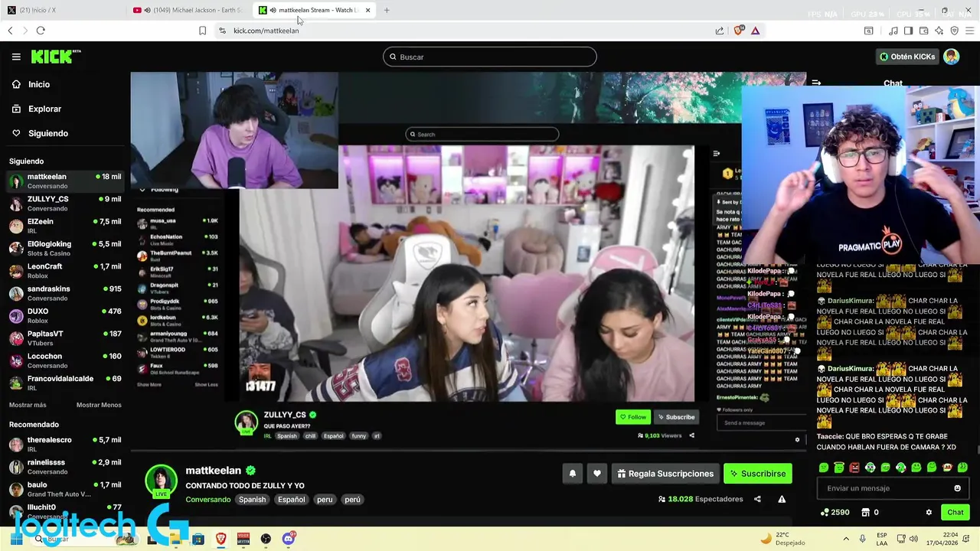
Task: Open Brave Wallet icon
Action: 923,31
